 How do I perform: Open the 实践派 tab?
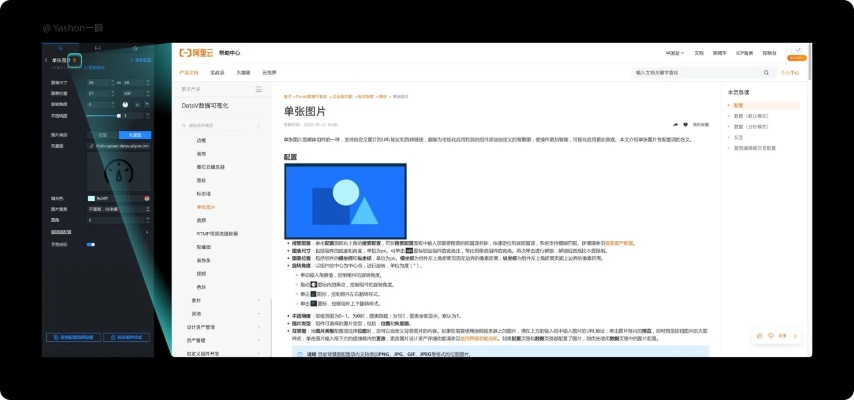point(216,73)
